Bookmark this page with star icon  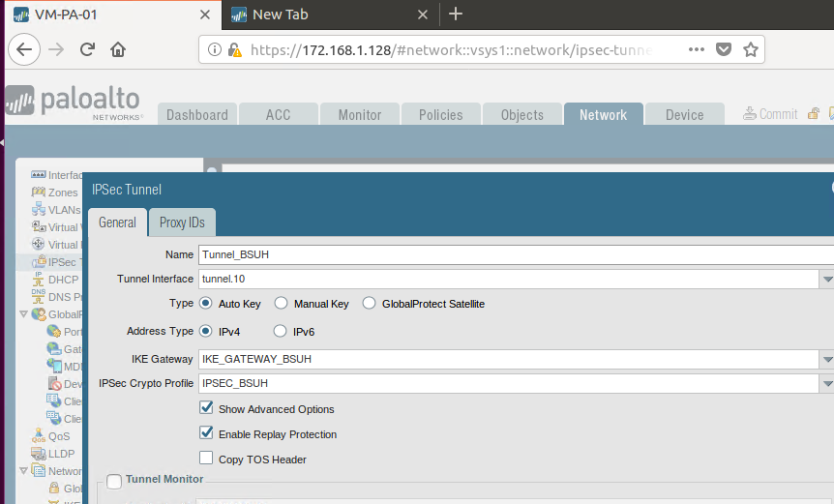750,49
